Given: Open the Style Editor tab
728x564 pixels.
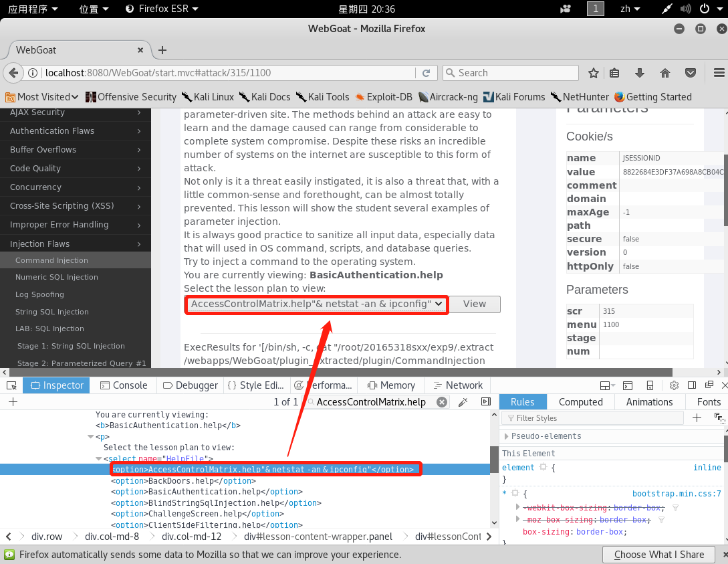Looking at the screenshot, I should point(256,385).
